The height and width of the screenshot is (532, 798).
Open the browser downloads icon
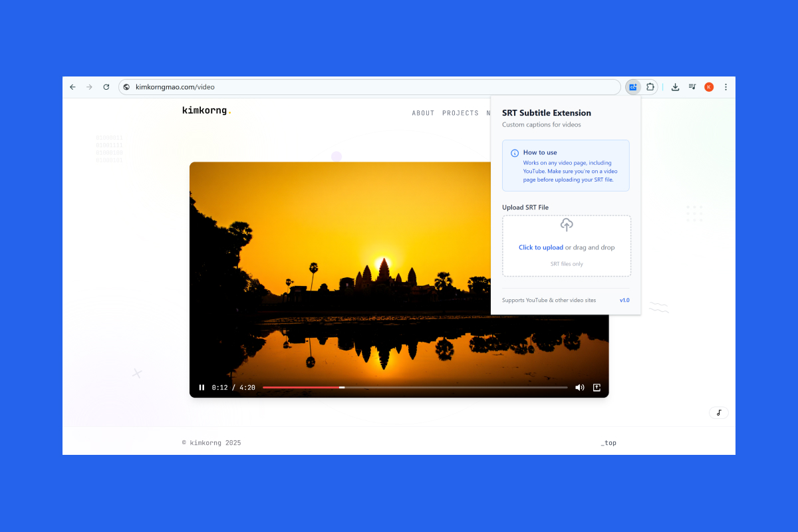(x=675, y=87)
